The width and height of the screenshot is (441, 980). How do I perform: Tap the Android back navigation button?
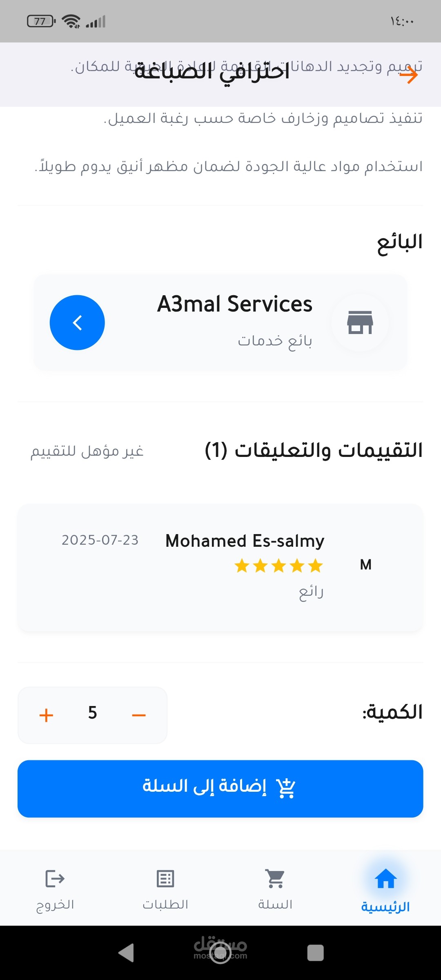(126, 953)
